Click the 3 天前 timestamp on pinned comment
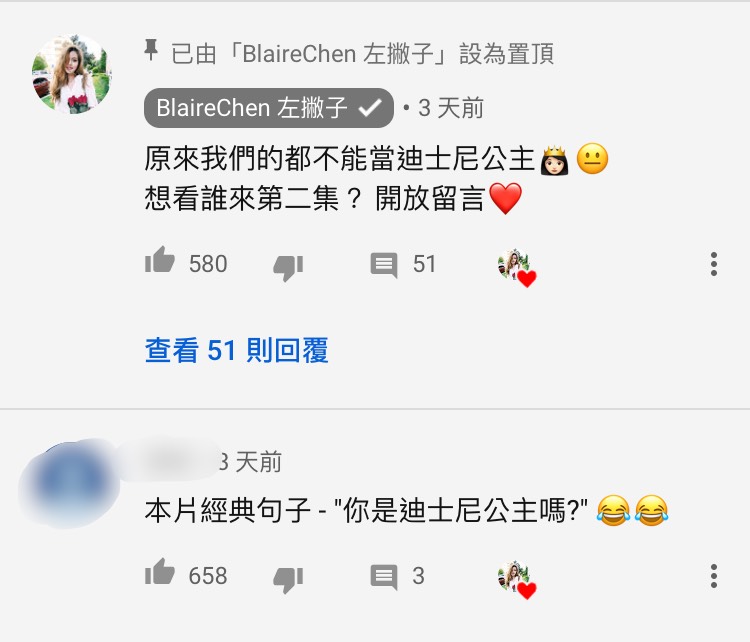The height and width of the screenshot is (642, 750). tap(451, 108)
